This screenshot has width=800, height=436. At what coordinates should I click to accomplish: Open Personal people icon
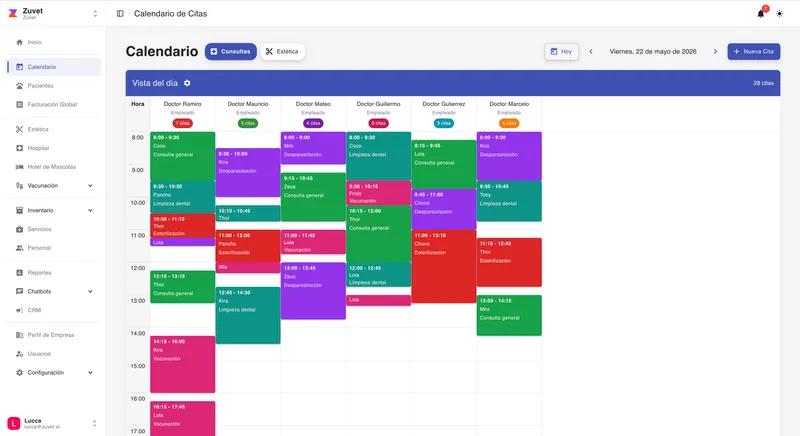(x=19, y=248)
